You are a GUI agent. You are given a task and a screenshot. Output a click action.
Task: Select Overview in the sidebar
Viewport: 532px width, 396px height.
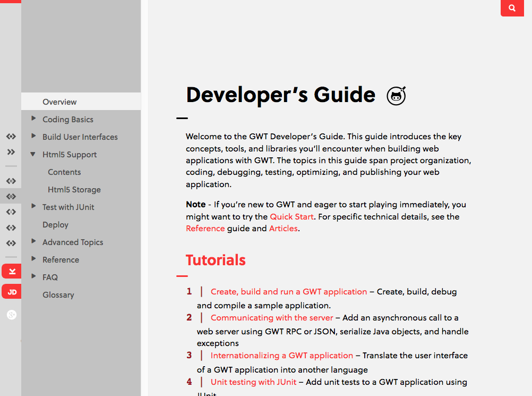[x=59, y=102]
